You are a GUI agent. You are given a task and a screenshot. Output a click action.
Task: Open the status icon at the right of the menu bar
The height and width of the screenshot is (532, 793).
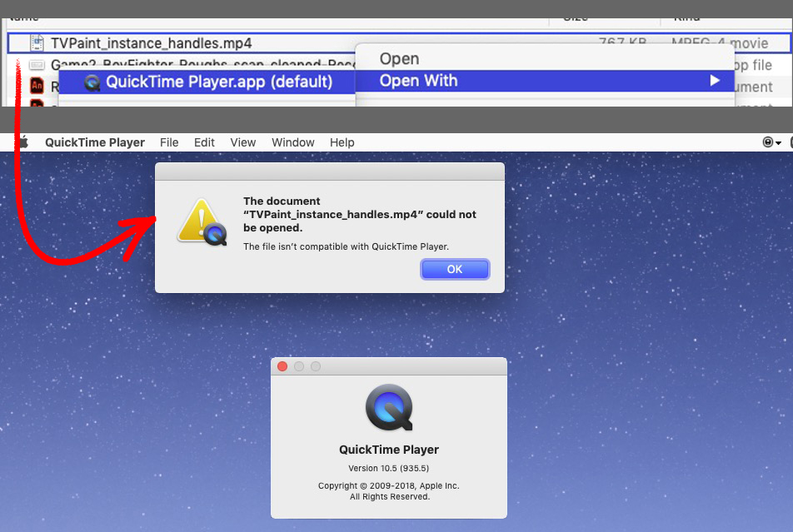[771, 142]
